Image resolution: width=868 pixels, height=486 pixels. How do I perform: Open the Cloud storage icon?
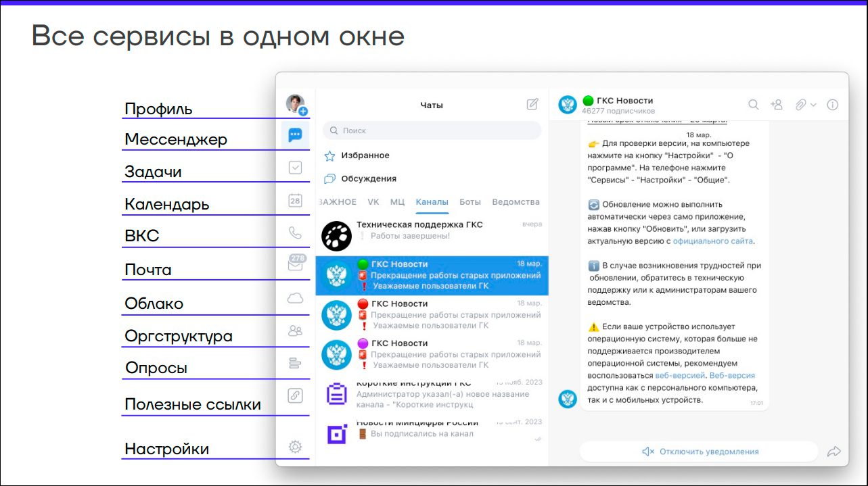[295, 298]
